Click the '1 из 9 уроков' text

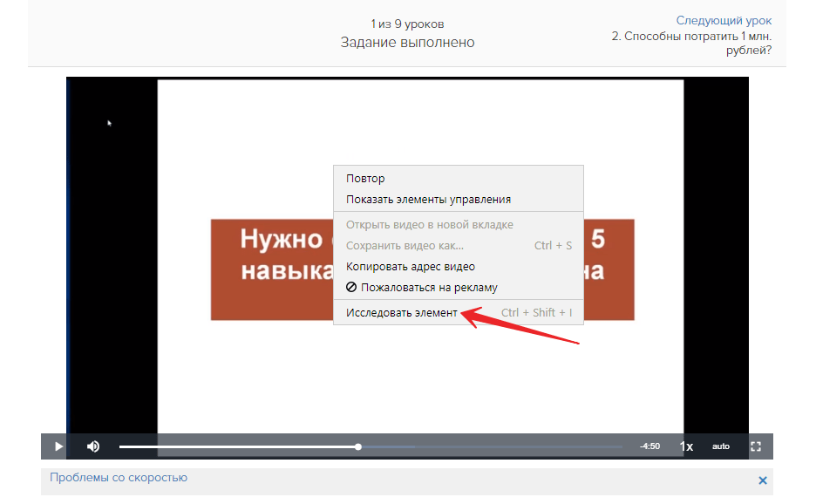tap(407, 24)
